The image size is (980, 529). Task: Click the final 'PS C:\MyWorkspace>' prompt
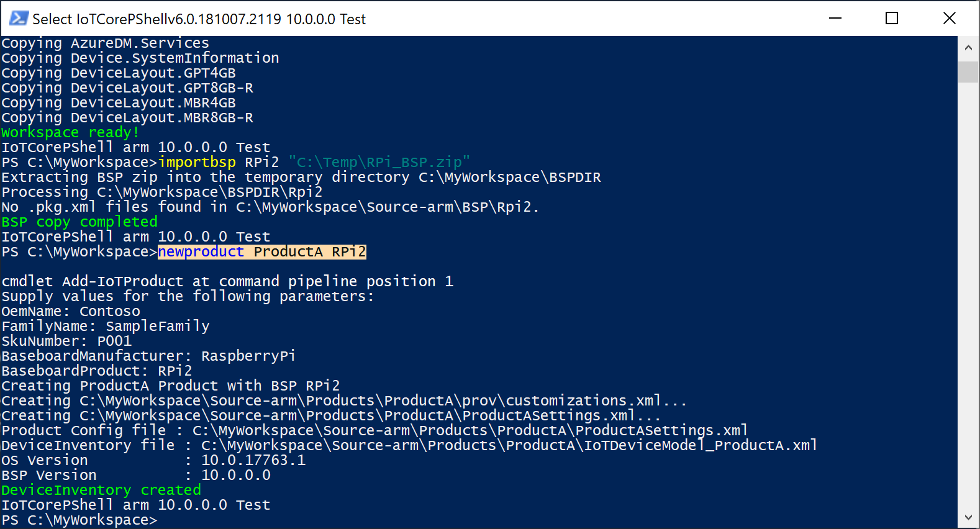(79, 520)
